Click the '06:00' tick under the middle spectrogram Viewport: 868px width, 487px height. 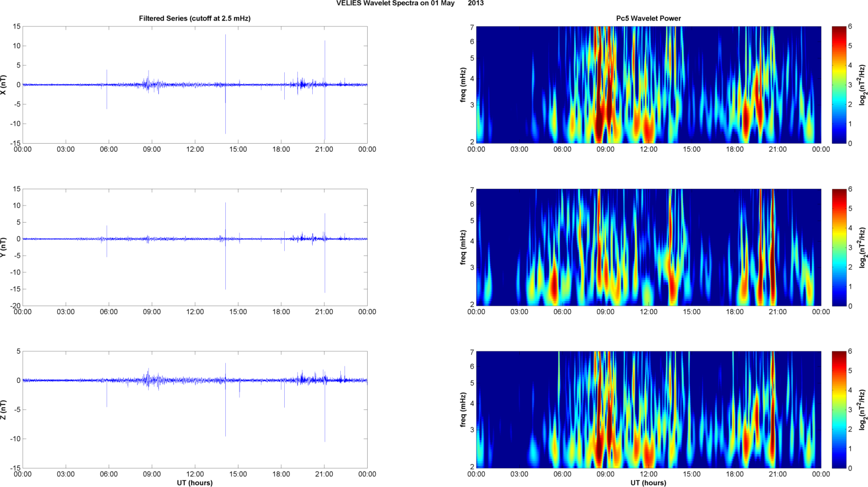(562, 312)
